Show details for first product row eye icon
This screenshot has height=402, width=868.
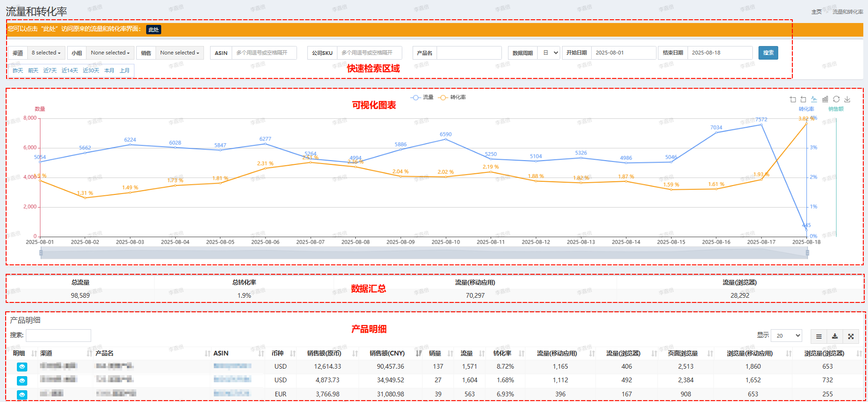point(22,367)
